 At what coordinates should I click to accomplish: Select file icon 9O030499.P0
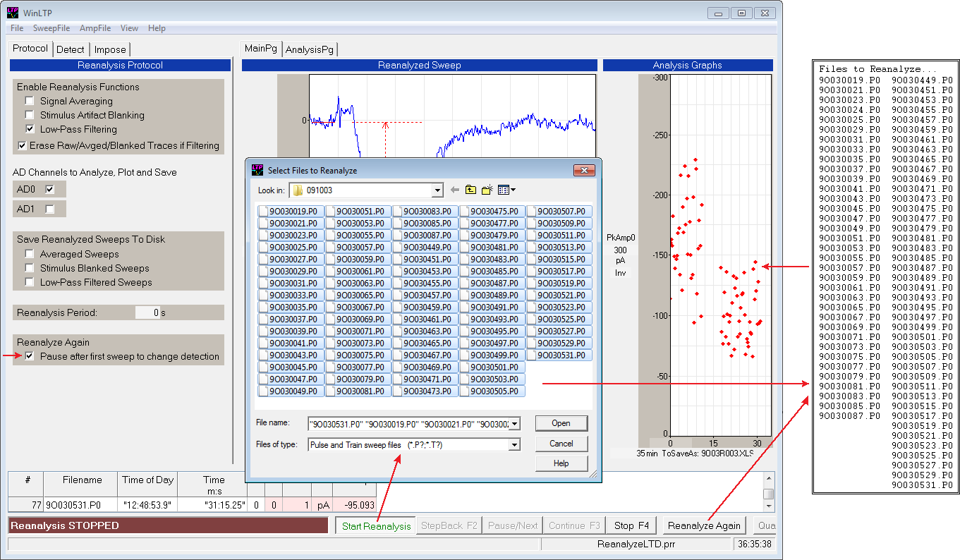465,355
